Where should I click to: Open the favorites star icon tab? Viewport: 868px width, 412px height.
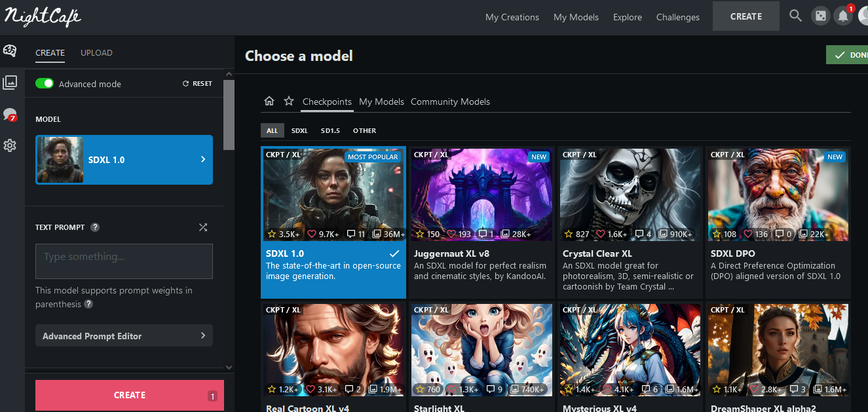(289, 101)
